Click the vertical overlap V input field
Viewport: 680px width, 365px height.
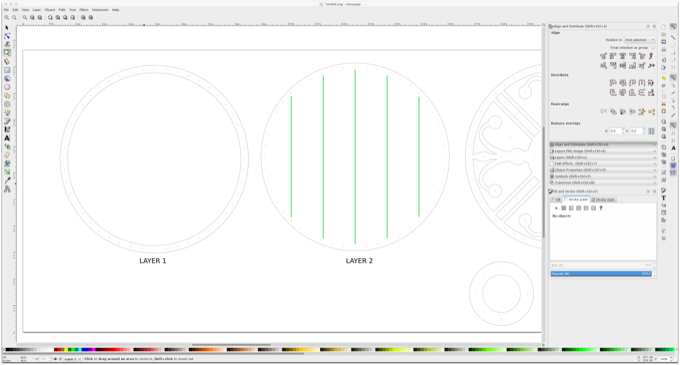[636, 131]
